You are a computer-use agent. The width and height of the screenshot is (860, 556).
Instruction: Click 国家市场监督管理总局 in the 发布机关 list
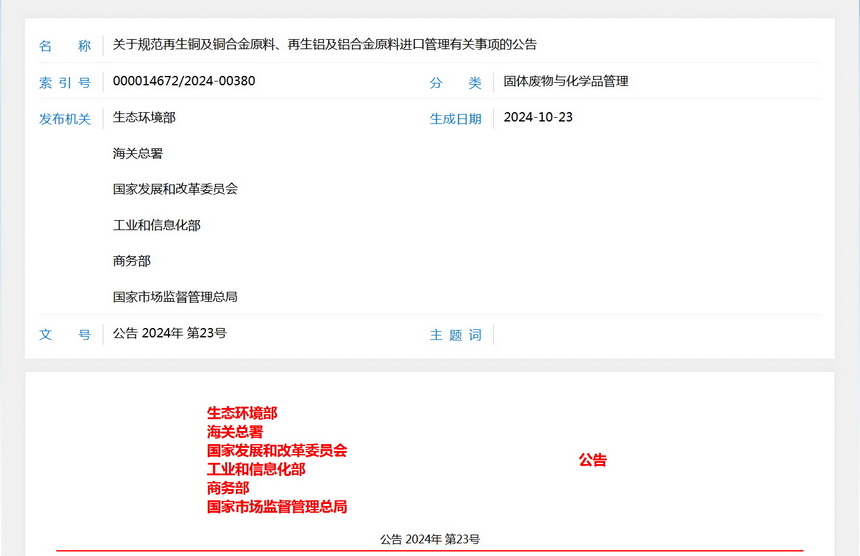[x=175, y=297]
